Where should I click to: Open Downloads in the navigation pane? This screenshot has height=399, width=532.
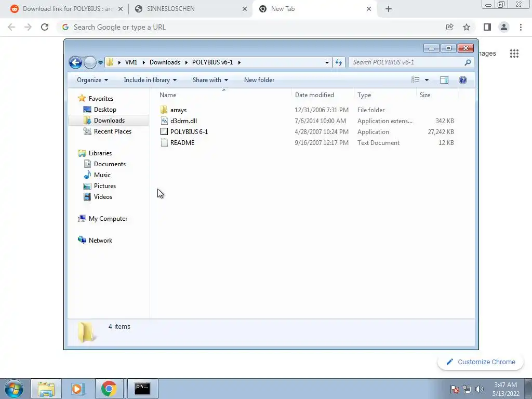click(x=109, y=121)
